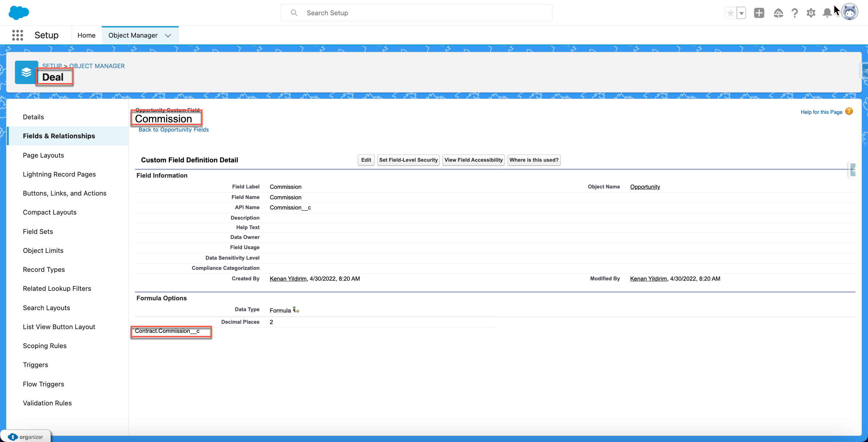The image size is (868, 442).
Task: Open Details in the sidebar
Action: (x=33, y=117)
